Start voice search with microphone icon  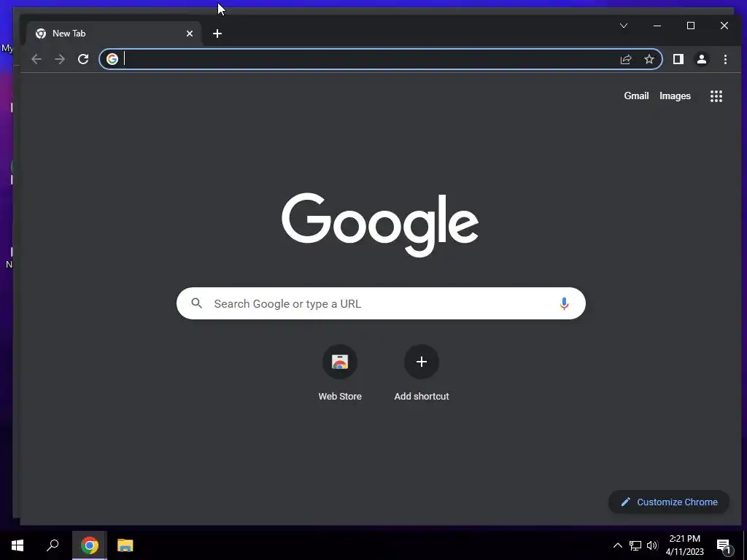click(564, 303)
